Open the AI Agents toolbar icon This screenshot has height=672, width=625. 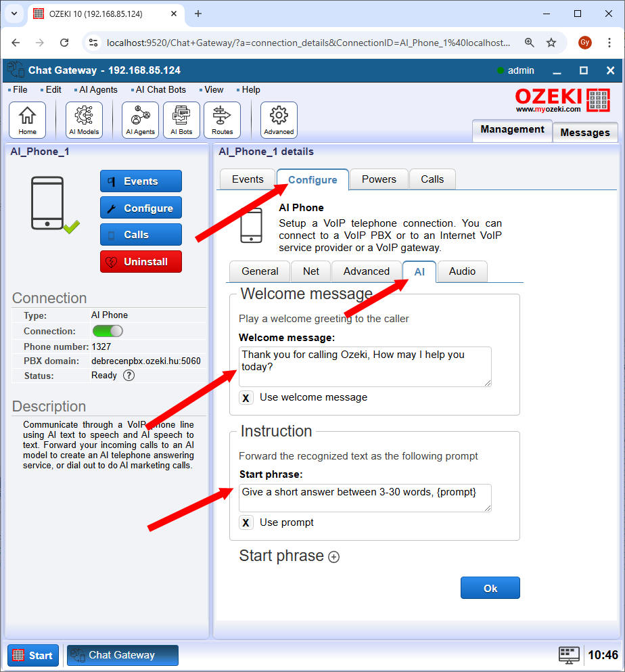tap(140, 120)
